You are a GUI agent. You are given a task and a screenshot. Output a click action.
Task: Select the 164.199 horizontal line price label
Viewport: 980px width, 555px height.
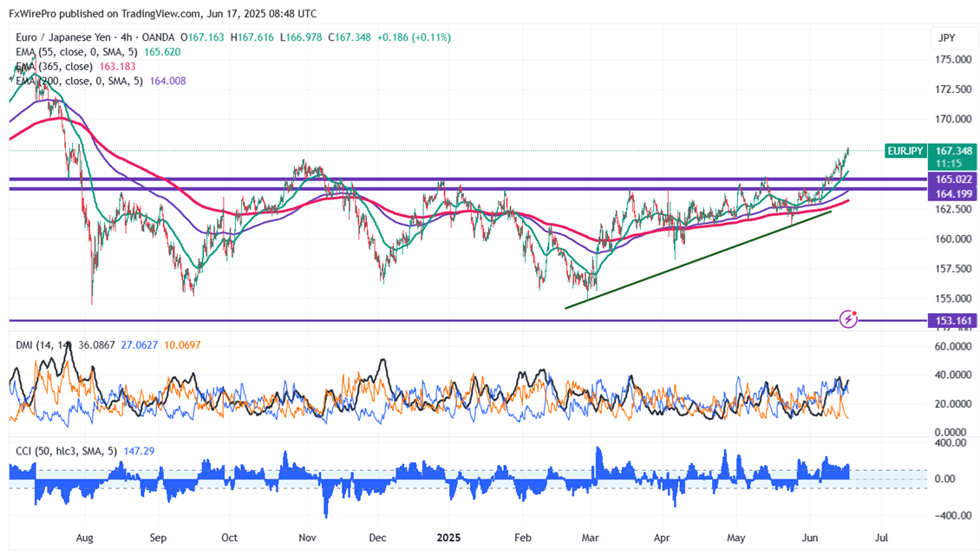(x=953, y=193)
